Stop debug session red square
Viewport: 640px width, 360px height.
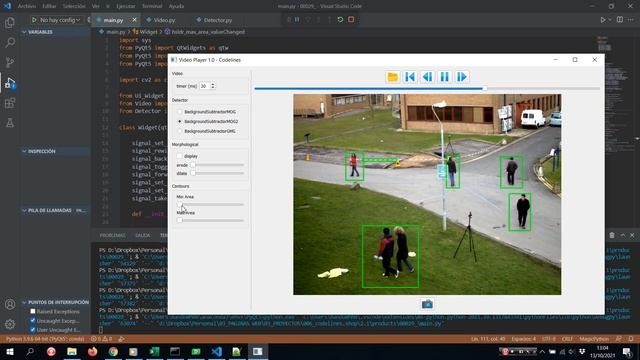351,20
